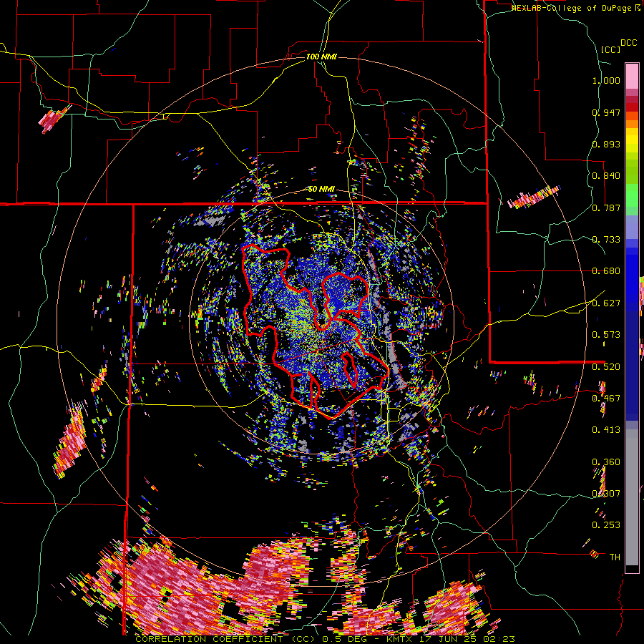
Task: Click the 1.000 value on the color scale
Action: pyautogui.click(x=606, y=80)
